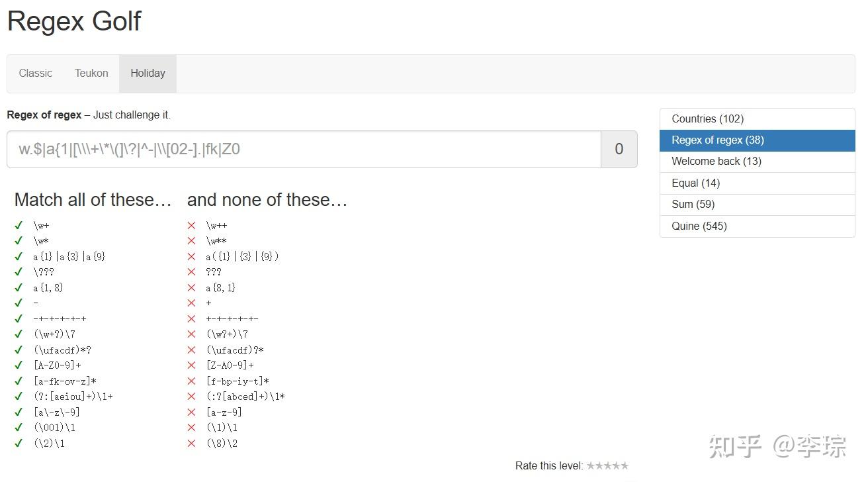Focus the regex input field

coord(304,149)
